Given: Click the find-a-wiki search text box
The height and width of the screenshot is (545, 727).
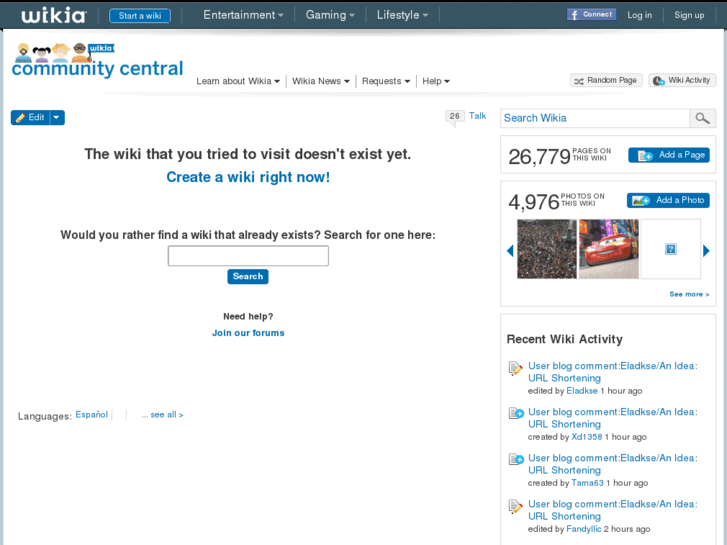Looking at the screenshot, I should [248, 256].
